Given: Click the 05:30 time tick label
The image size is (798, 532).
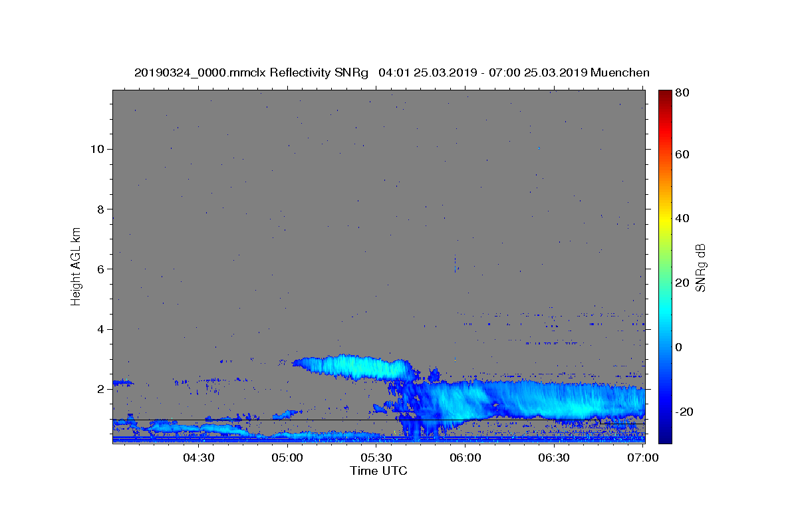Looking at the screenshot, I should pos(376,458).
